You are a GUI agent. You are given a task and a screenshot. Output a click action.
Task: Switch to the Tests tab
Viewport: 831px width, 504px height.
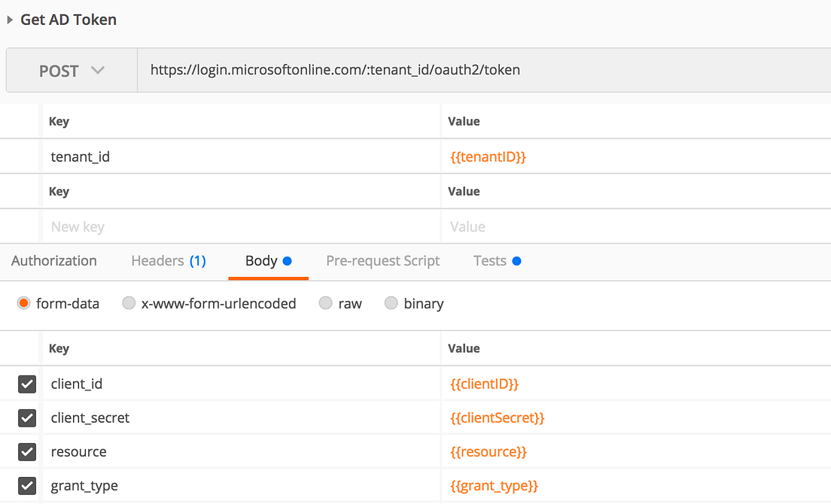(491, 261)
